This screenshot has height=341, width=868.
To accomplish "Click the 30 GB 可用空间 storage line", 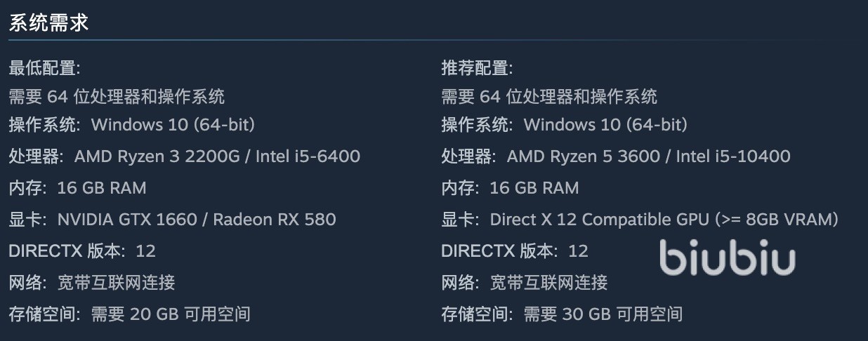I will 562,314.
